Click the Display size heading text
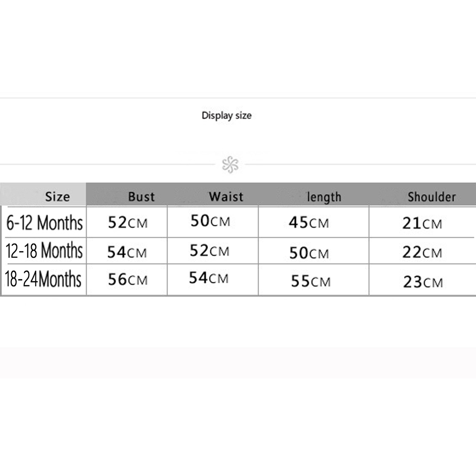The height and width of the screenshot is (476, 476). pyautogui.click(x=226, y=115)
